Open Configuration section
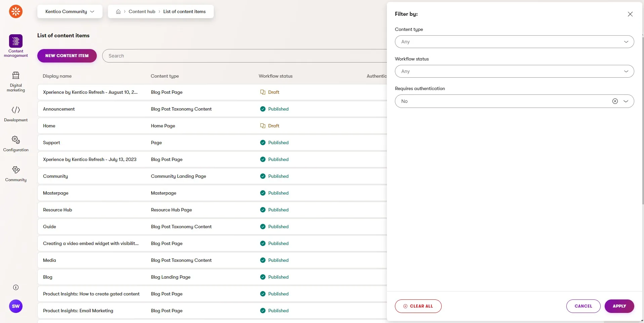This screenshot has width=644, height=323. coord(16,144)
